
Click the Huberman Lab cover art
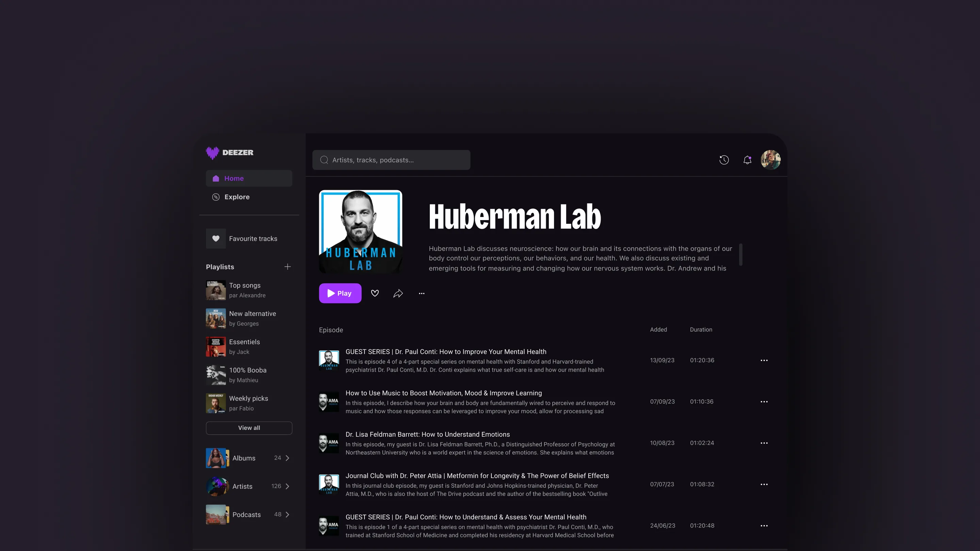coord(360,232)
